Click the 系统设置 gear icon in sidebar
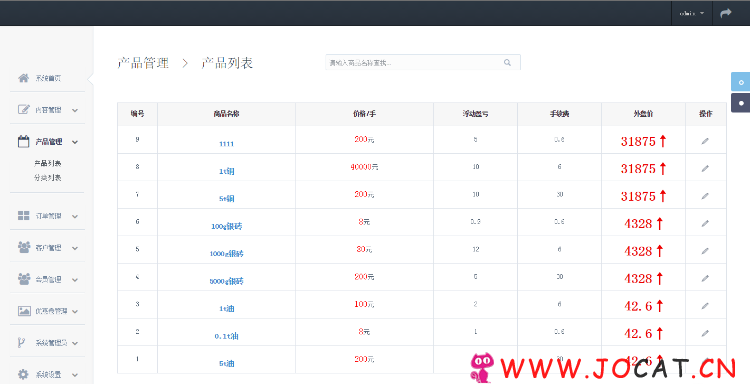Image resolution: width=750 pixels, height=384 pixels. point(23,374)
